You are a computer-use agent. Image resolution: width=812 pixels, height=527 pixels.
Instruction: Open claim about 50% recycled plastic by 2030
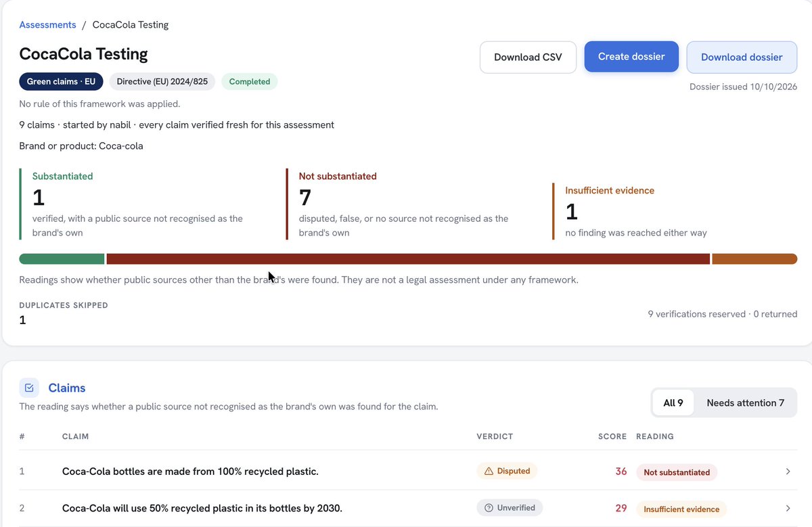[x=202, y=508]
